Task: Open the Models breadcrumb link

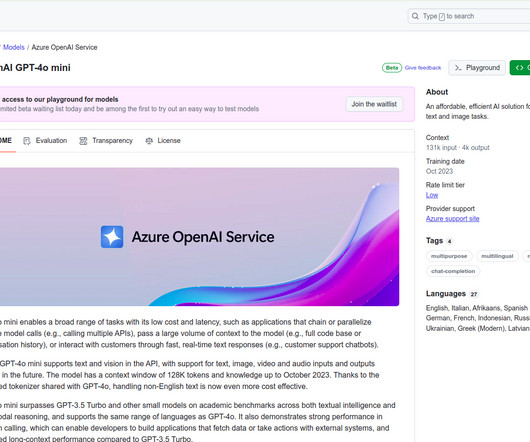Action: (x=14, y=47)
